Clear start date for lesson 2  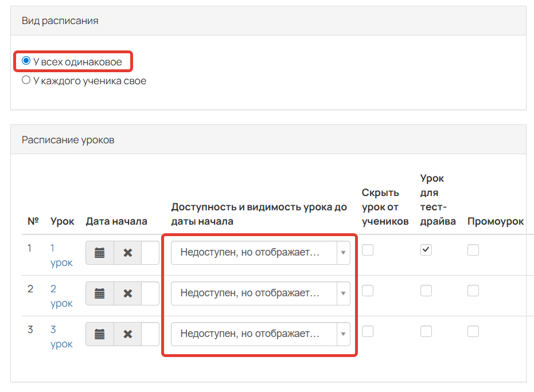tap(128, 293)
